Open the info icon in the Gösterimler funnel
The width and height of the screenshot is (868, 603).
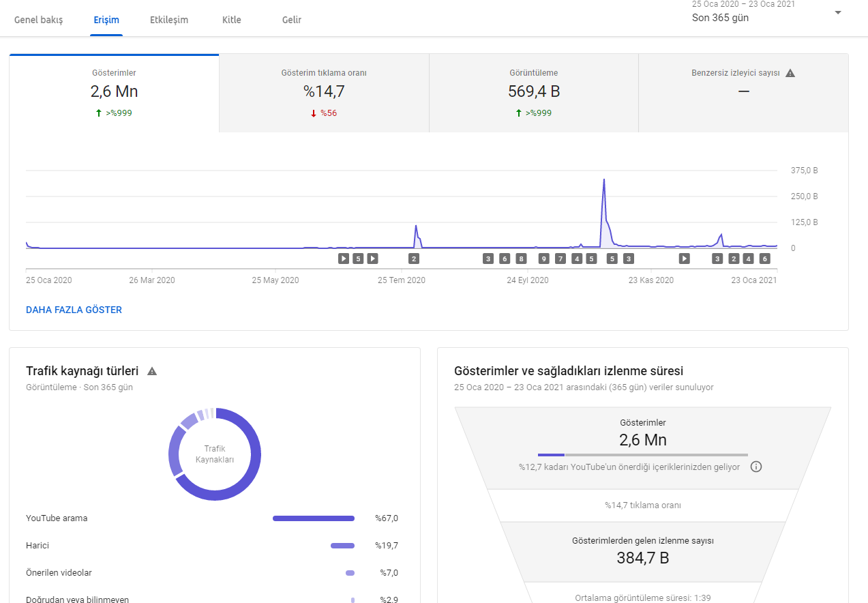755,467
